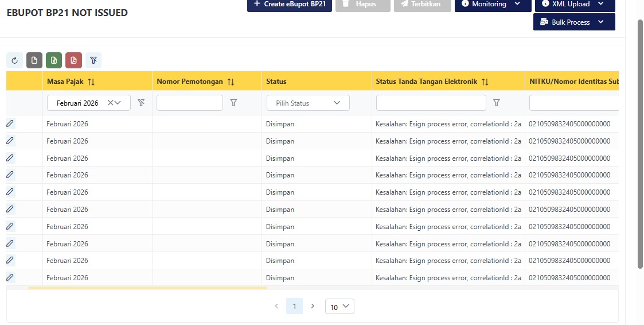Sort by Masa Pajak column arrows
The height and width of the screenshot is (325, 644).
pyautogui.click(x=91, y=82)
